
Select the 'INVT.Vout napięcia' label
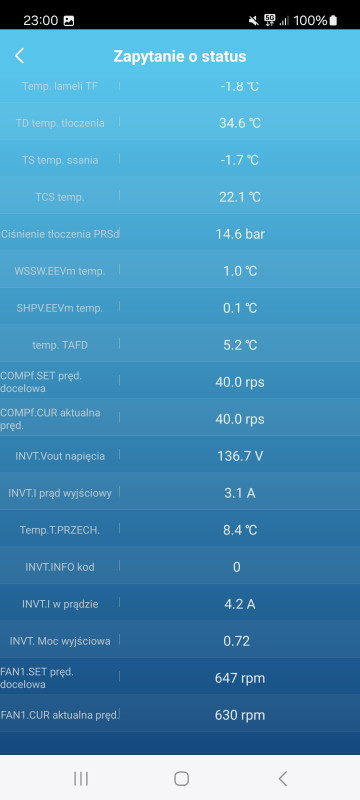(60, 456)
